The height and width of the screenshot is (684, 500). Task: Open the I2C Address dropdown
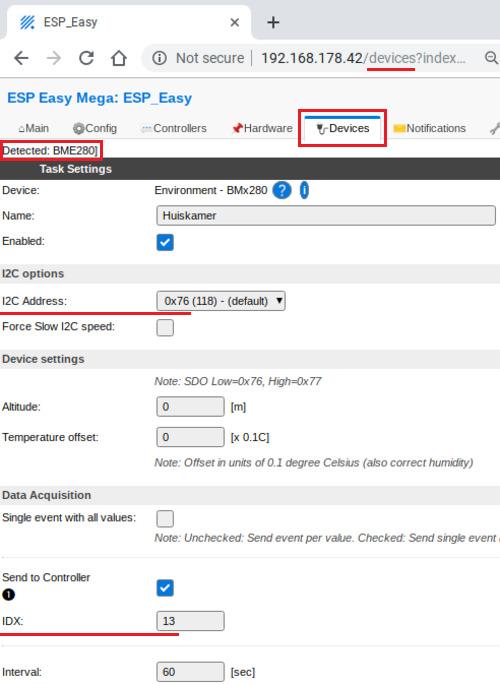[x=221, y=301]
